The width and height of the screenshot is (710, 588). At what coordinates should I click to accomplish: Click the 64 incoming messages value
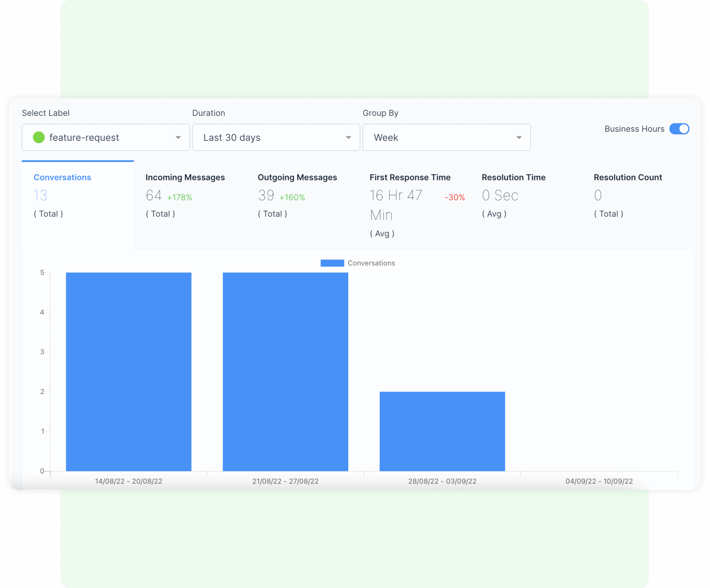click(x=154, y=195)
